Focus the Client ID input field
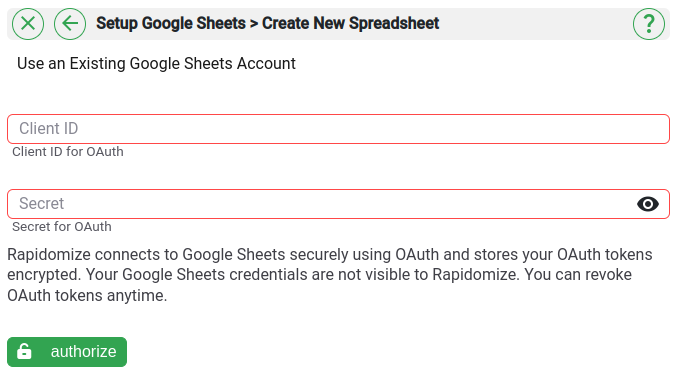This screenshot has width=676, height=389. (x=338, y=129)
